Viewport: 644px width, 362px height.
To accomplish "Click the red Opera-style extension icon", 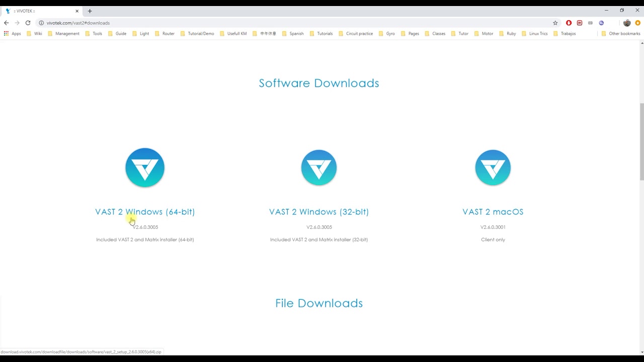I will (569, 23).
